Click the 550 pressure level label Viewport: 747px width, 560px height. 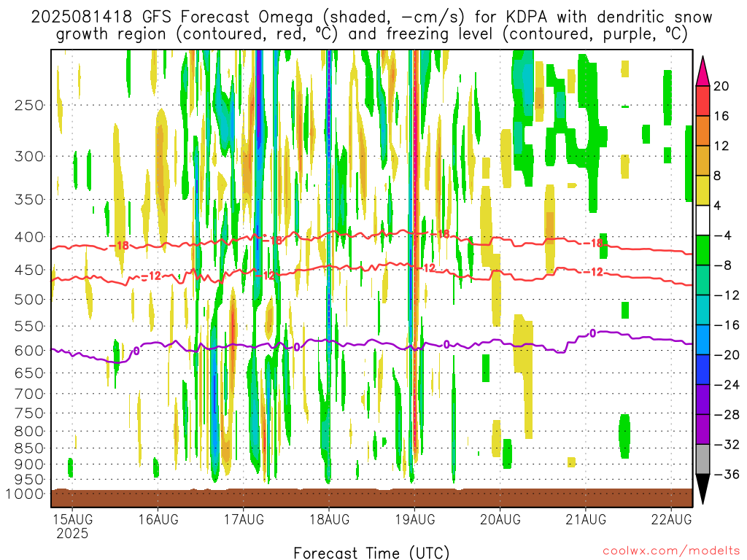point(29,326)
